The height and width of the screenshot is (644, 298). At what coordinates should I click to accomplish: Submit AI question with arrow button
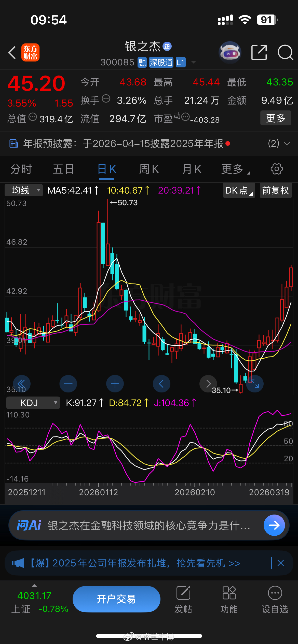[x=274, y=525]
